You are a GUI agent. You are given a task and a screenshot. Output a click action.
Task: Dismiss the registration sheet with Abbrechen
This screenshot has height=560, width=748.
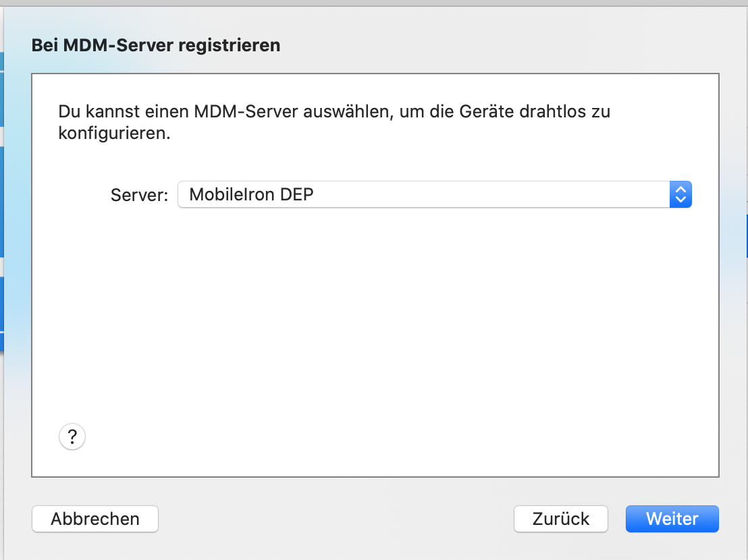click(95, 519)
